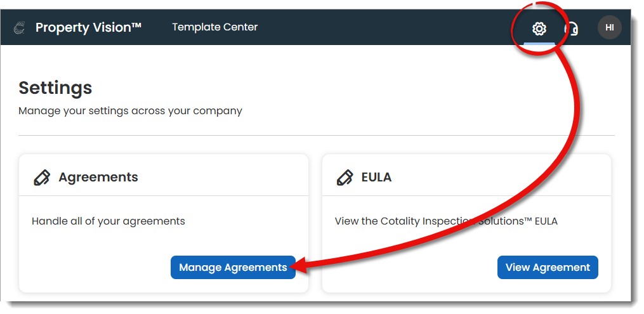Viewport: 644px width, 314px height.
Task: Click the Property Vision logo icon
Action: (20, 27)
